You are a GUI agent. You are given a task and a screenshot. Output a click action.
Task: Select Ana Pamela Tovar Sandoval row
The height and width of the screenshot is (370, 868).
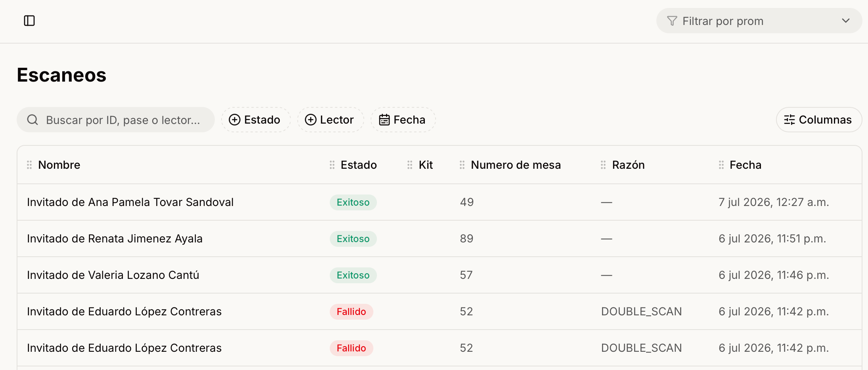pyautogui.click(x=439, y=202)
